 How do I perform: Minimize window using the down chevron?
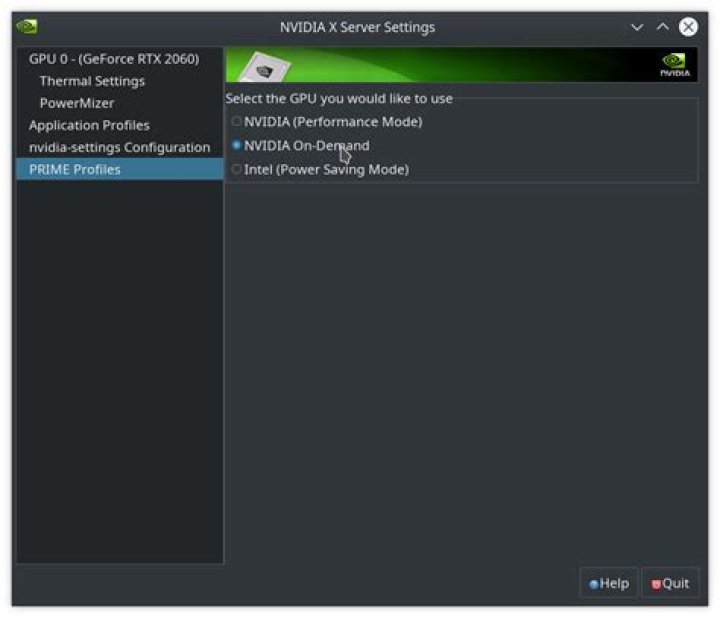click(x=637, y=27)
